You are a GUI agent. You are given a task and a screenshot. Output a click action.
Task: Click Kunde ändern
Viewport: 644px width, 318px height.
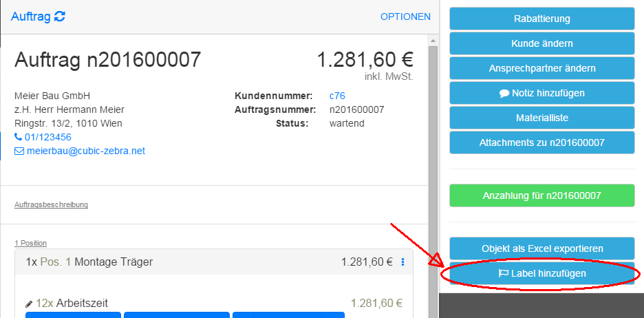pos(541,43)
